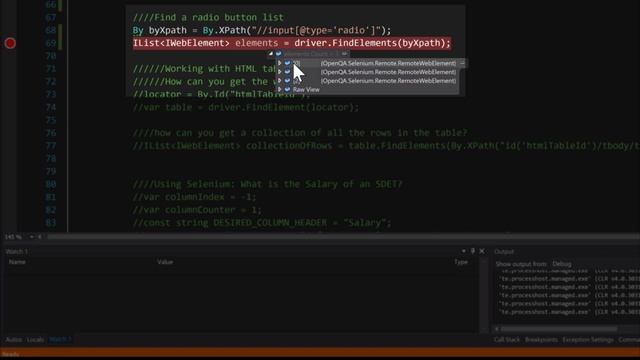The height and width of the screenshot is (360, 640).
Task: Click the Raw View icon
Action: (287, 89)
